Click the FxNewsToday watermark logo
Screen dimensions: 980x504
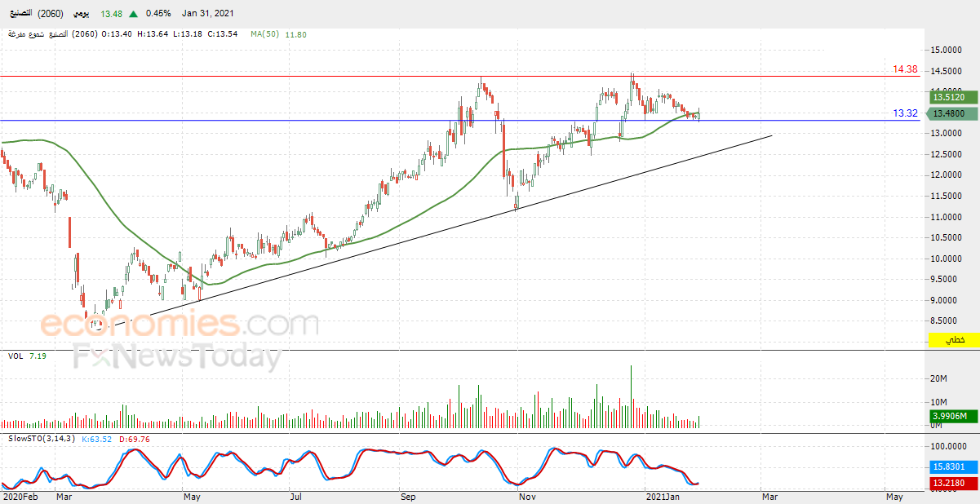(x=177, y=357)
